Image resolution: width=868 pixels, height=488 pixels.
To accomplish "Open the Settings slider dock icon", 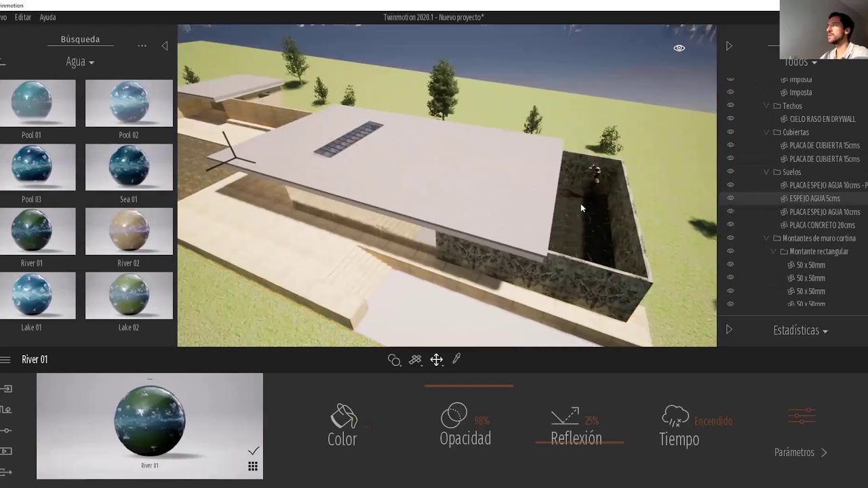I will pos(6,430).
